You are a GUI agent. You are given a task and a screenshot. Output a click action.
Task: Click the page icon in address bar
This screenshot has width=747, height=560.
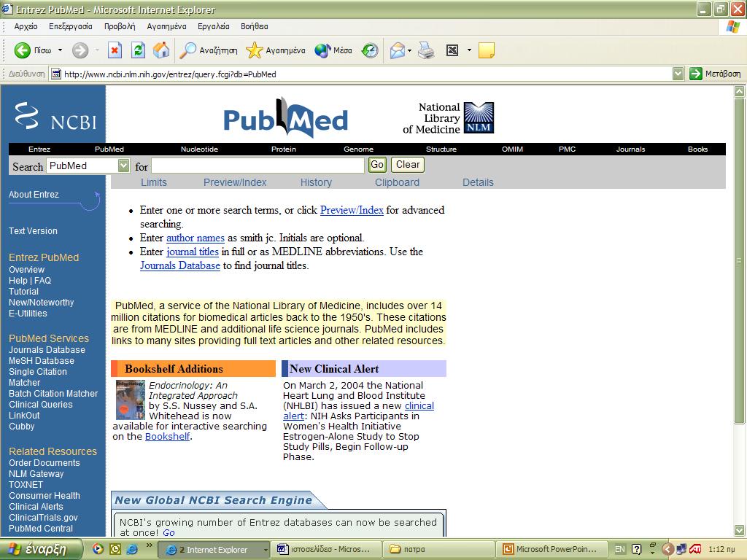tap(56, 74)
